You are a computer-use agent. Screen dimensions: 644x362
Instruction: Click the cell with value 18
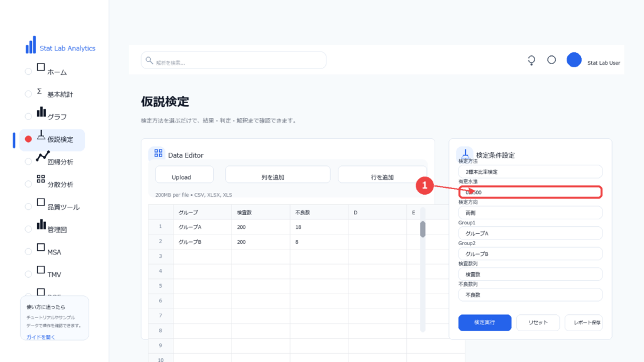coord(319,227)
